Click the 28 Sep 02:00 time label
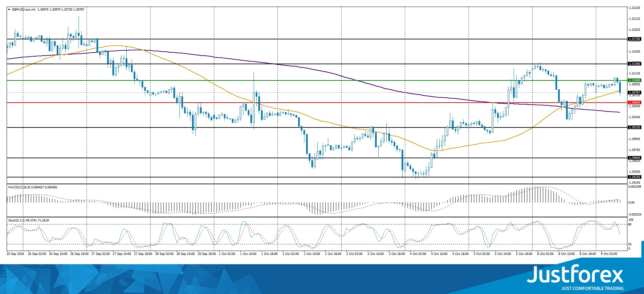The height and width of the screenshot is (294, 644). [x=164, y=254]
